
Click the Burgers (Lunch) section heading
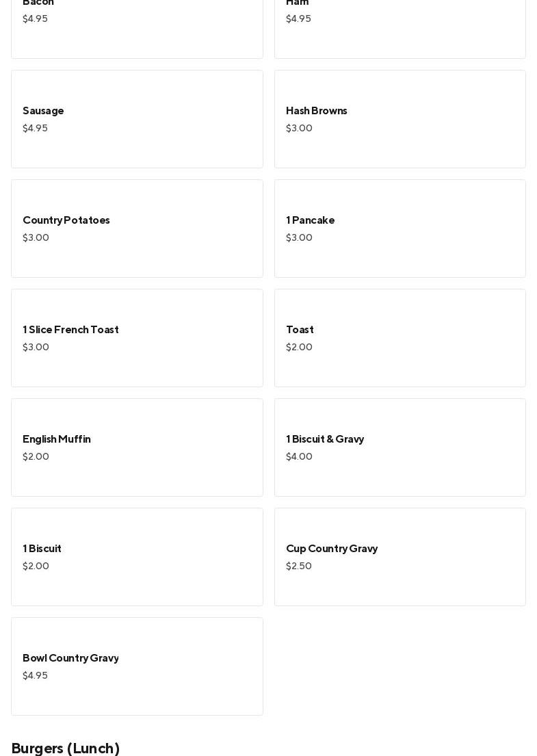pyautogui.click(x=66, y=748)
